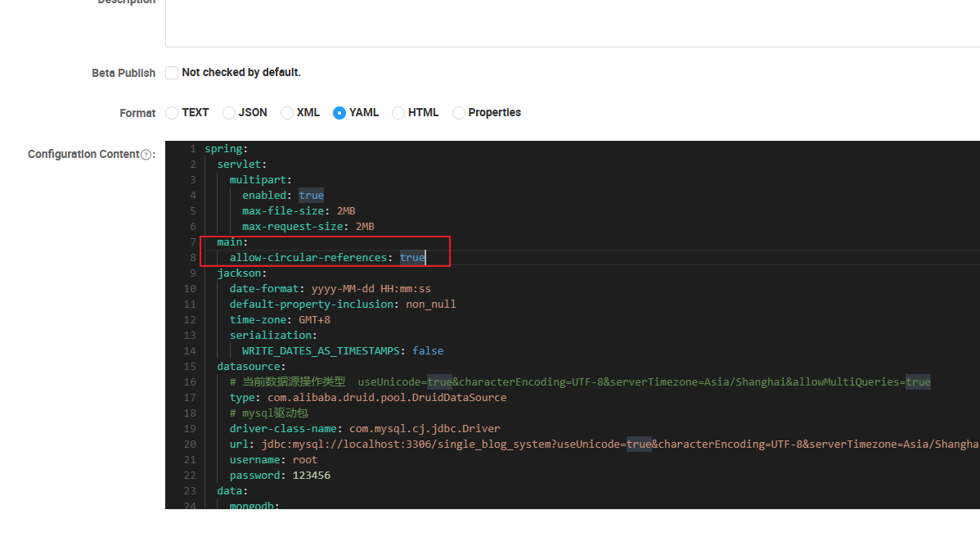Pick the HTML format option
The width and height of the screenshot is (980, 555).
(x=398, y=113)
